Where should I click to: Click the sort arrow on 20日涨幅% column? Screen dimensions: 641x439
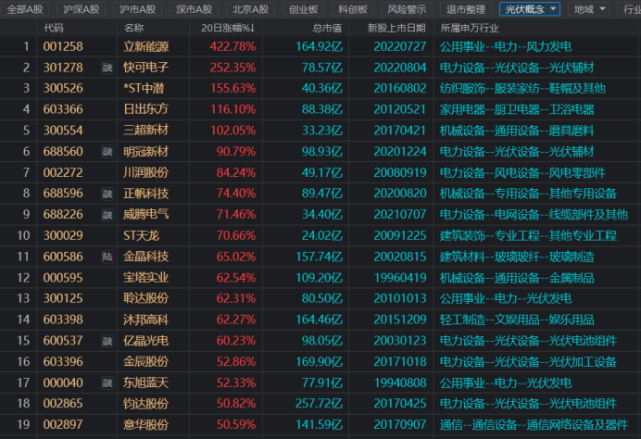[251, 28]
